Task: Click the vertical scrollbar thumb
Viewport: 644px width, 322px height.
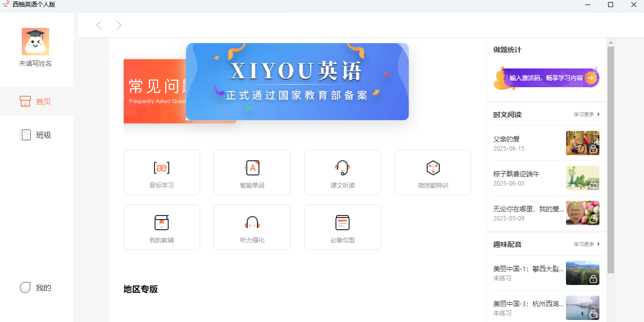Action: 611,160
